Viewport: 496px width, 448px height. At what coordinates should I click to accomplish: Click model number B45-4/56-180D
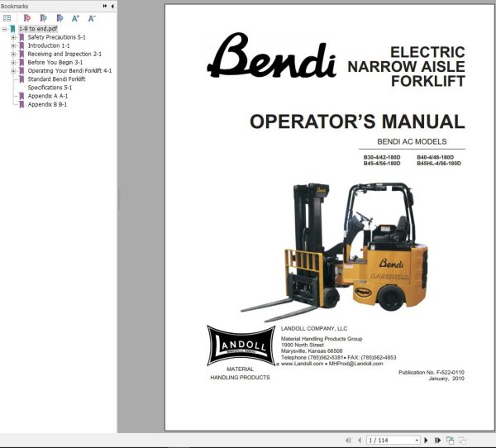tap(382, 164)
